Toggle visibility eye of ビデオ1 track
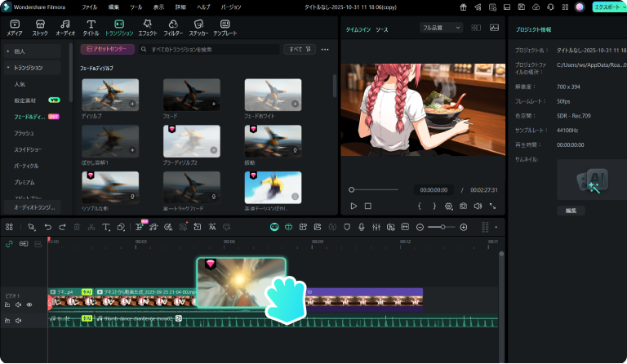The height and width of the screenshot is (364, 627). click(29, 304)
